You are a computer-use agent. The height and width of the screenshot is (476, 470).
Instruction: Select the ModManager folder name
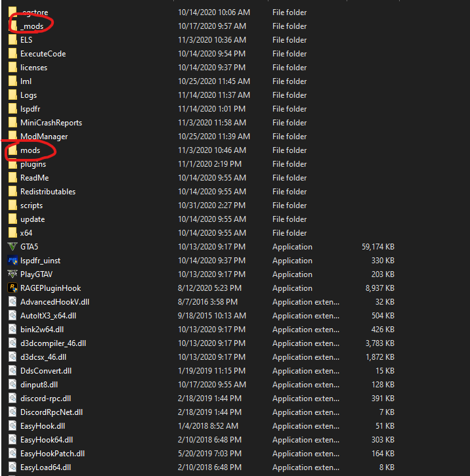[x=44, y=137]
